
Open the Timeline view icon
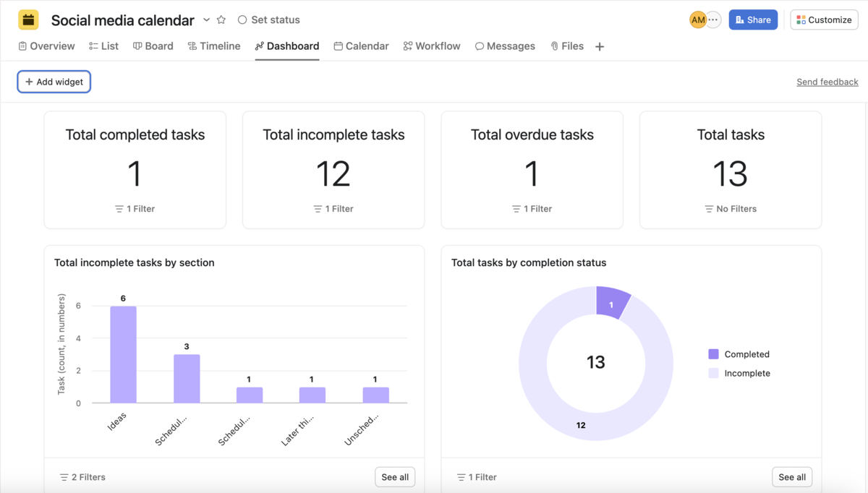coord(191,46)
